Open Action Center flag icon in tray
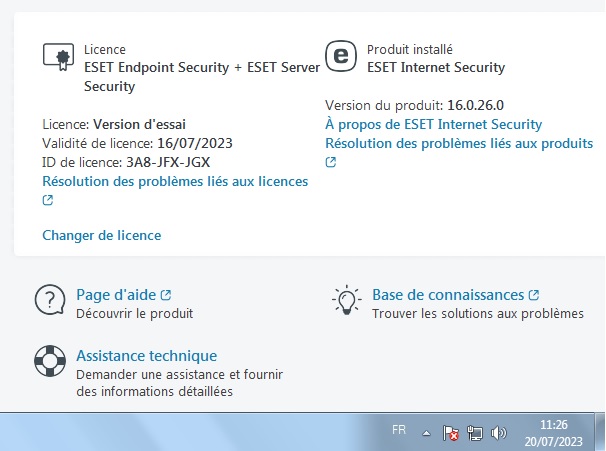 click(x=450, y=433)
